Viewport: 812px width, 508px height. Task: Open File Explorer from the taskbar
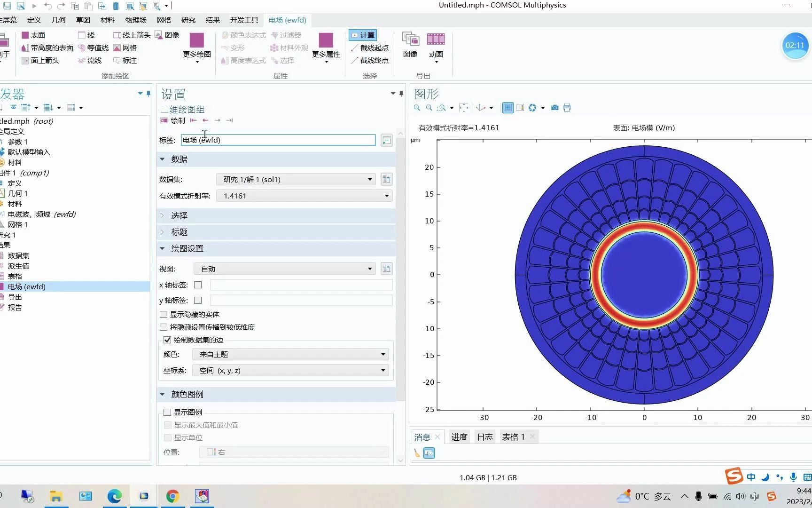click(56, 496)
